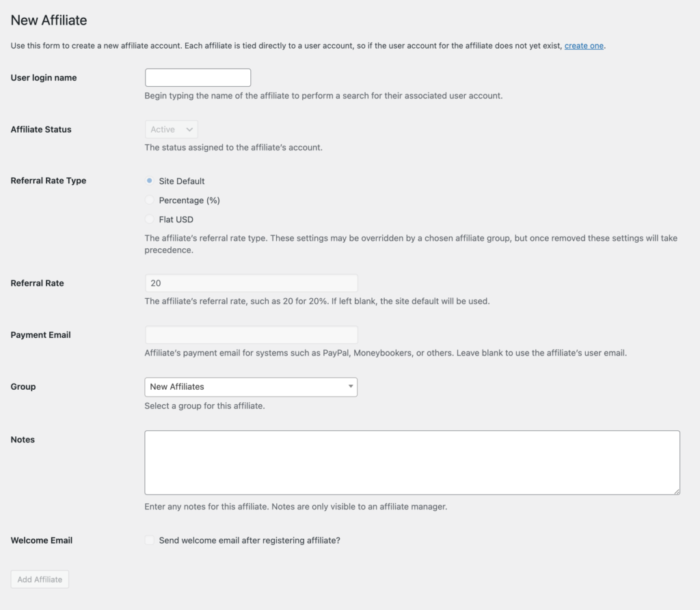Click the Flat USD label text

coord(176,220)
